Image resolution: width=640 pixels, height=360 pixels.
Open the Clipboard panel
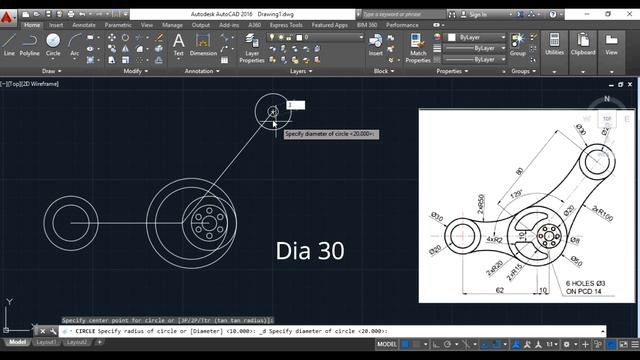click(x=583, y=44)
